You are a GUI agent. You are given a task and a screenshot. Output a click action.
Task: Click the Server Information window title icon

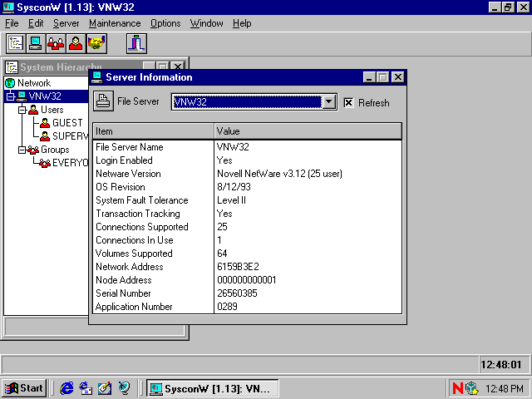click(x=97, y=77)
